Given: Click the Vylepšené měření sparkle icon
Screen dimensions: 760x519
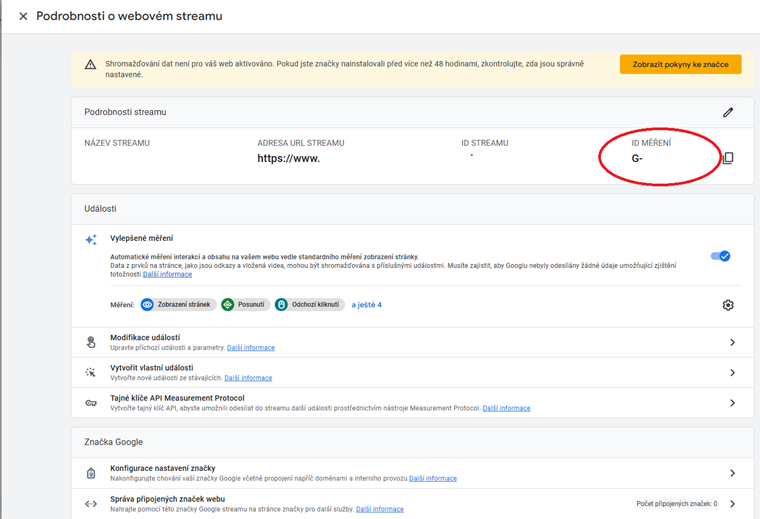Looking at the screenshot, I should pyautogui.click(x=91, y=240).
